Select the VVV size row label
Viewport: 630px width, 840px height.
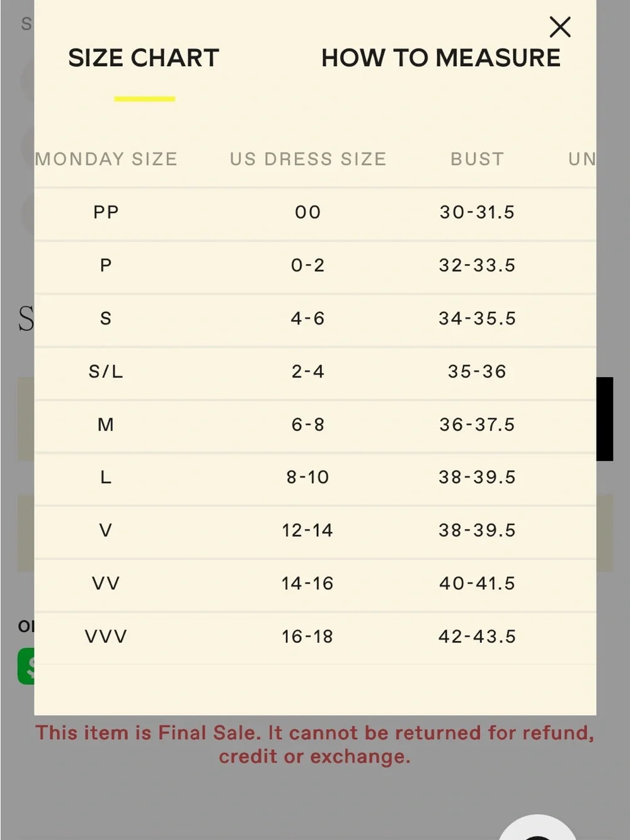tap(106, 636)
